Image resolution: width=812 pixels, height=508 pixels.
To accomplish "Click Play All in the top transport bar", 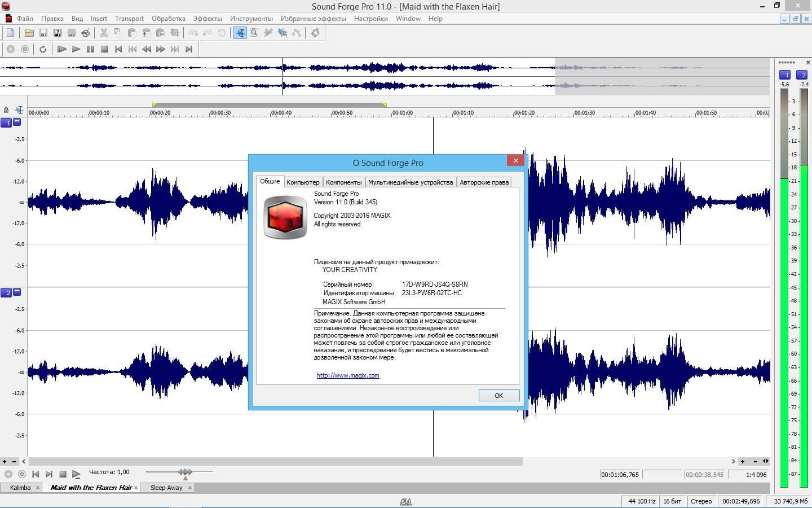I will click(62, 49).
